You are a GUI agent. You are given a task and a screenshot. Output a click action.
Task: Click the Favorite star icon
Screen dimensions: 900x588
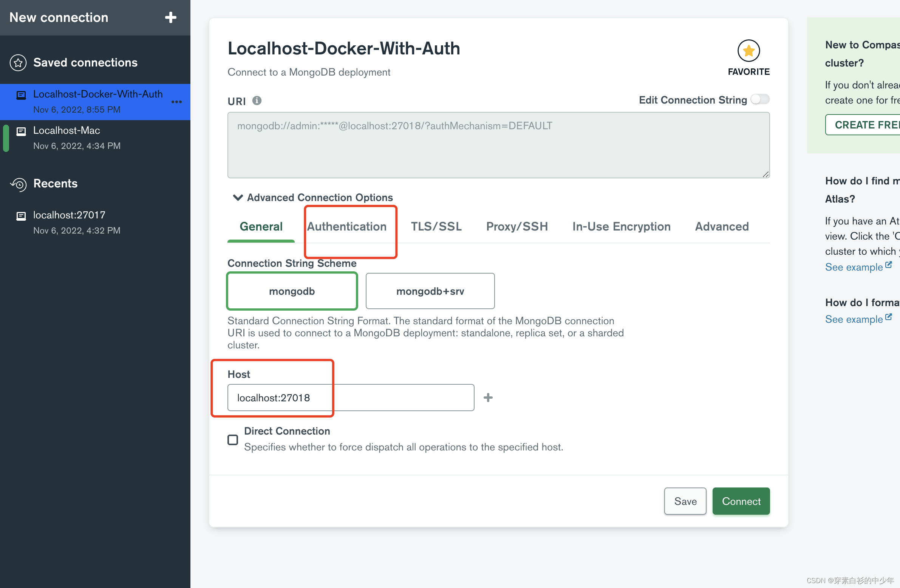pos(748,51)
